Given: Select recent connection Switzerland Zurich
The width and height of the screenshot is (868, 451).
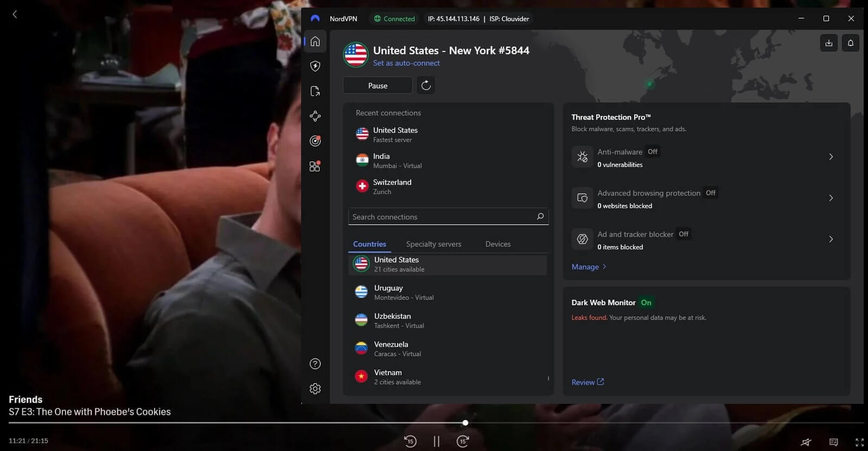Looking at the screenshot, I should [x=448, y=186].
